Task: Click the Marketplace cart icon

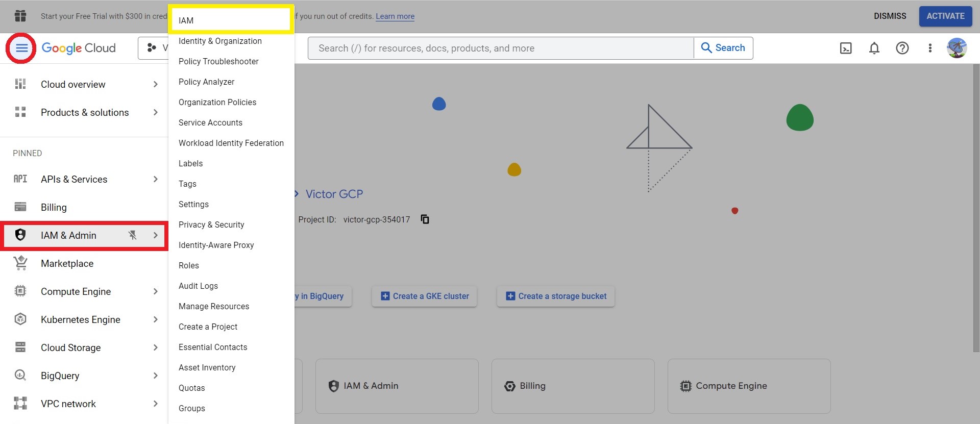Action: pos(20,263)
